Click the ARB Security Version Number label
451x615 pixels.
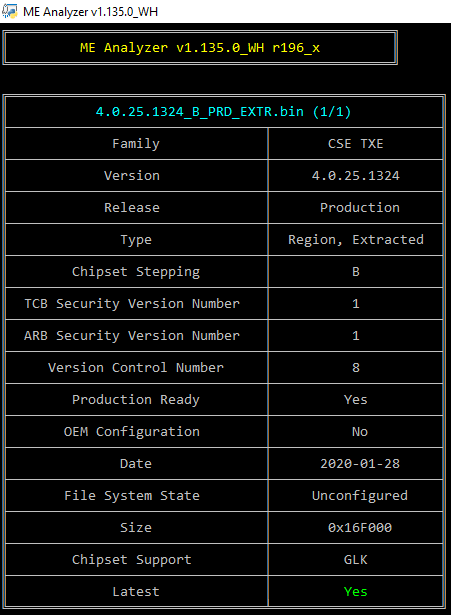[x=132, y=336]
